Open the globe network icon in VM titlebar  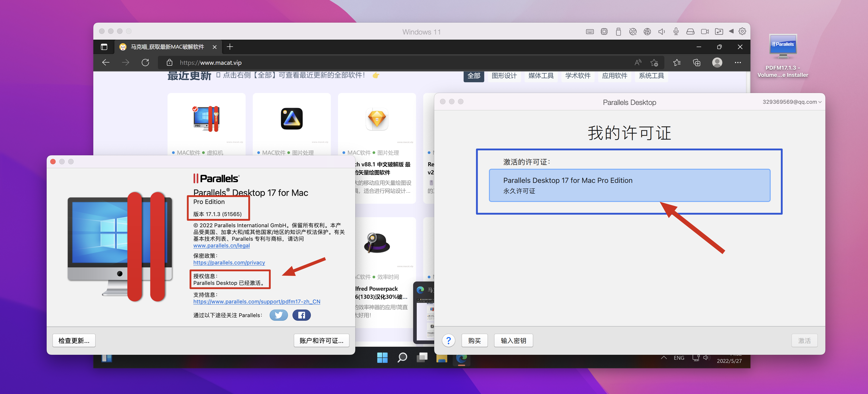647,32
